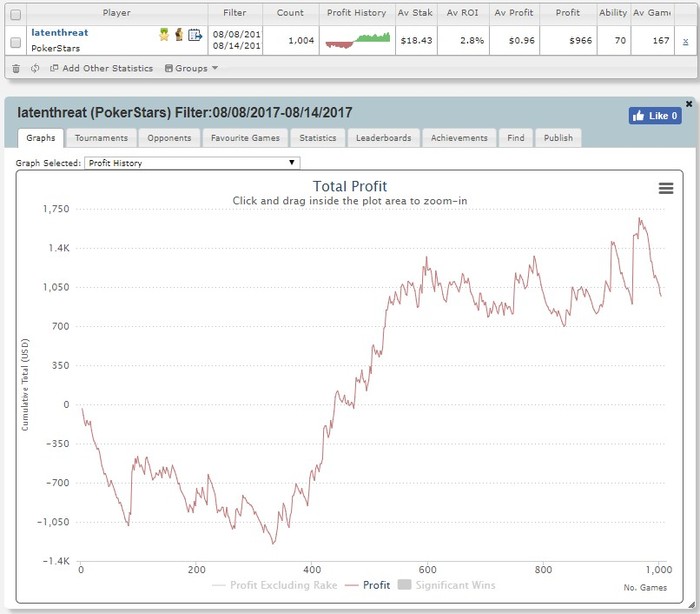Click the profit value $966

tap(580, 41)
